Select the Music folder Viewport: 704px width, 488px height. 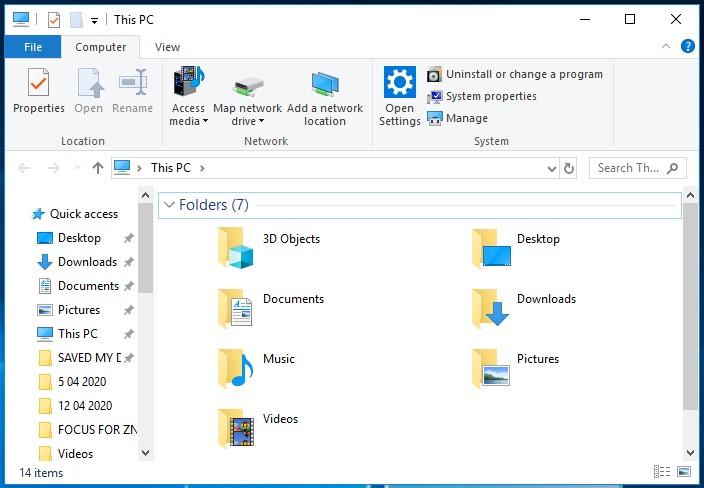[256, 368]
